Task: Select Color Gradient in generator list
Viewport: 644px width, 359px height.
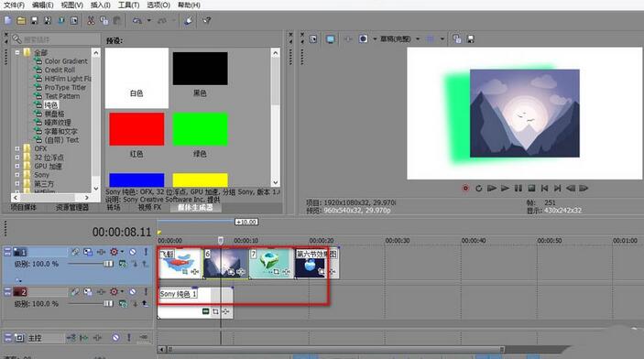Action: click(x=66, y=61)
